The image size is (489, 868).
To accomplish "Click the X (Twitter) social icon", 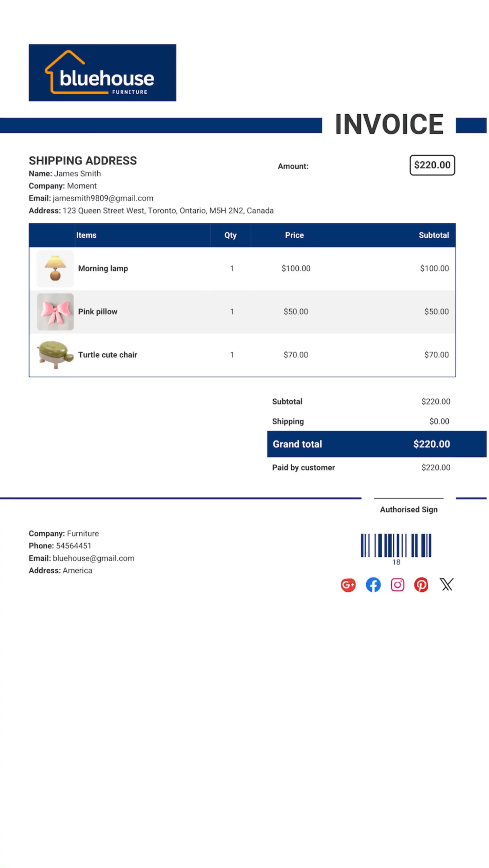I will point(446,585).
